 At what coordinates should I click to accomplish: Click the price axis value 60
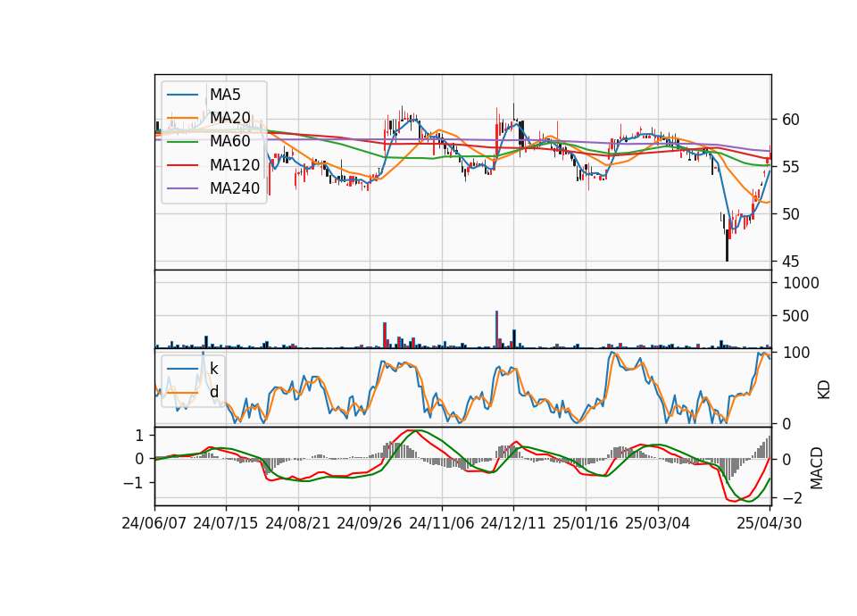coord(790,120)
